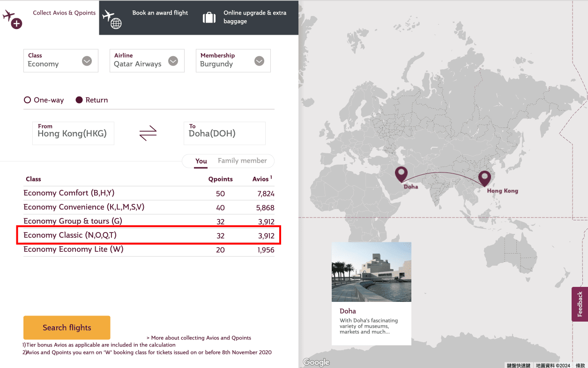The width and height of the screenshot is (588, 368).
Task: Switch to Book an award flight tab
Action: [160, 13]
